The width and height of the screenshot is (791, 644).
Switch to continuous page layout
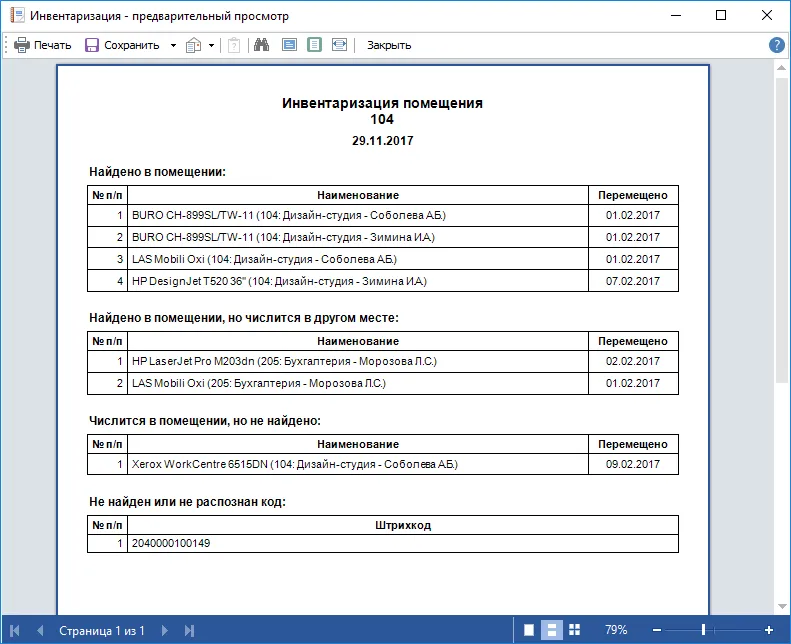coord(551,630)
